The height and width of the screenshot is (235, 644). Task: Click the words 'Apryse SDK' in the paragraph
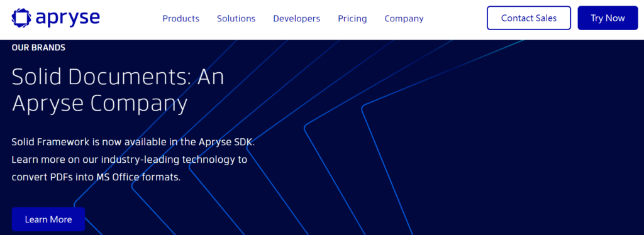coord(226,142)
